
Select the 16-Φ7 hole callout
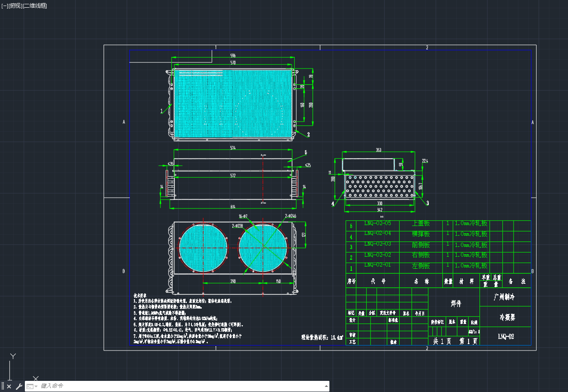[243, 217]
